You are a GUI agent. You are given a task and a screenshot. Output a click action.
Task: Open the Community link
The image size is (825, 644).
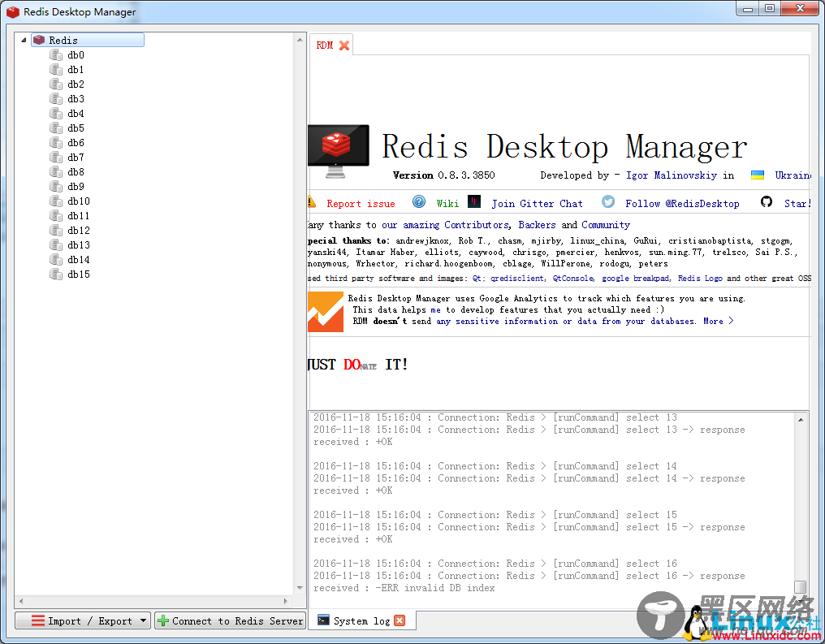click(x=606, y=225)
